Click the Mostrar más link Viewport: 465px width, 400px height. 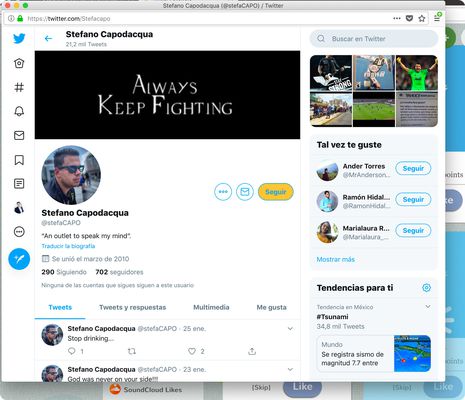tap(336, 259)
